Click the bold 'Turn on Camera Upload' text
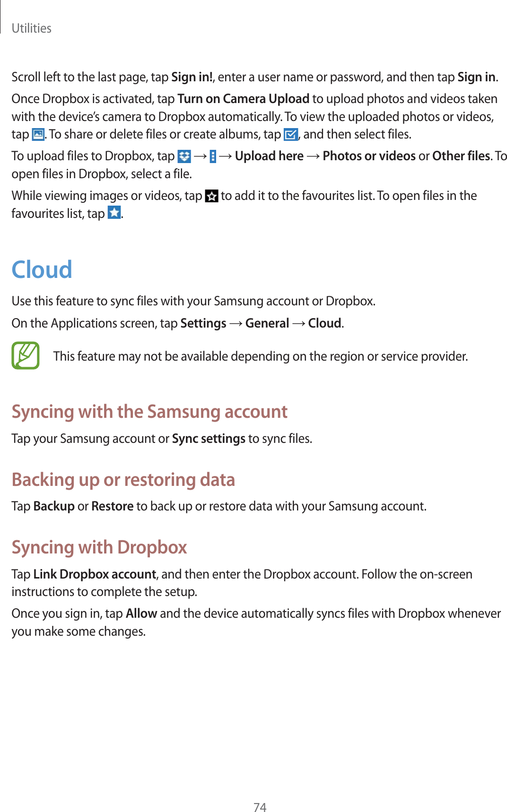The height and width of the screenshot is (812, 507). click(243, 99)
